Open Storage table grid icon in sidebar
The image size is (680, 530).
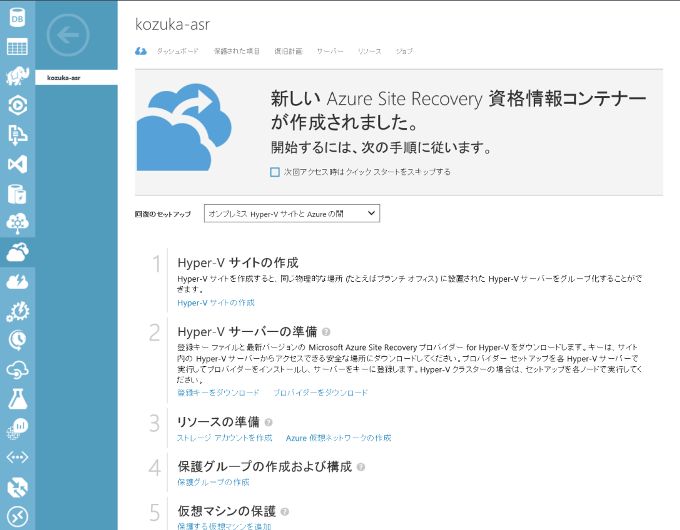click(x=17, y=46)
